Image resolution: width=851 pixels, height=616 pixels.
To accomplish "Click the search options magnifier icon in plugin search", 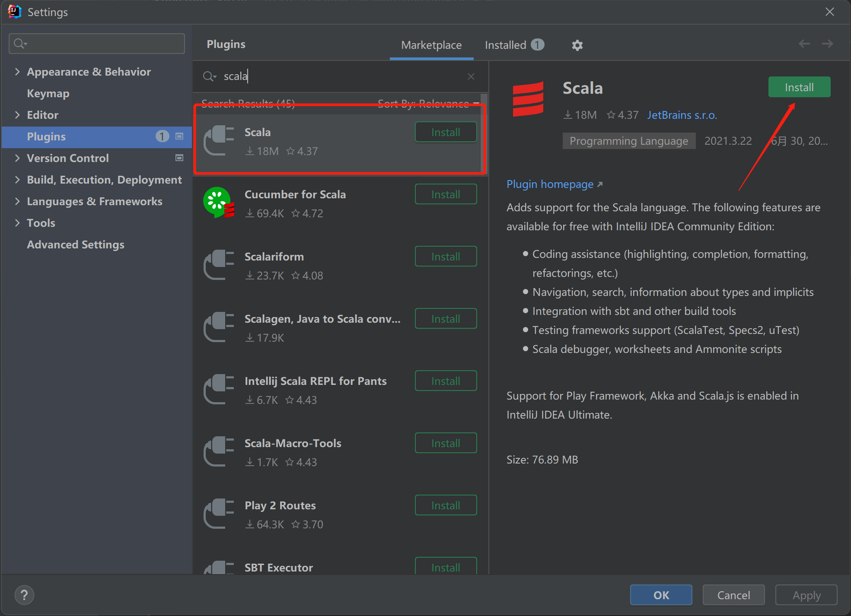I will 209,76.
